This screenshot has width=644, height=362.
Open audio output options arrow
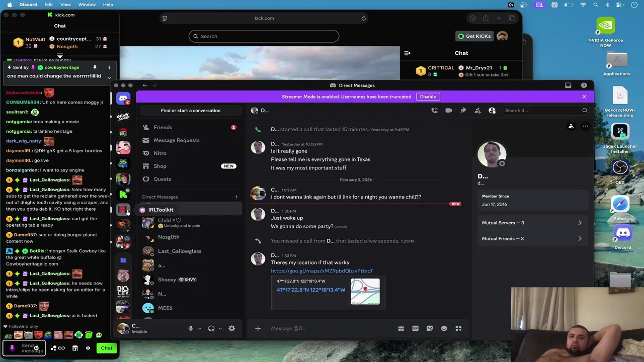click(220, 328)
